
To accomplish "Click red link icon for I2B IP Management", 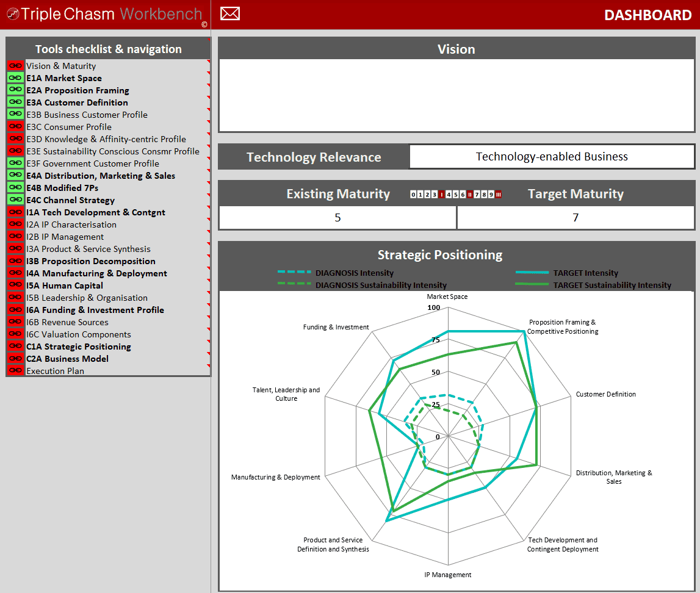I will (15, 237).
